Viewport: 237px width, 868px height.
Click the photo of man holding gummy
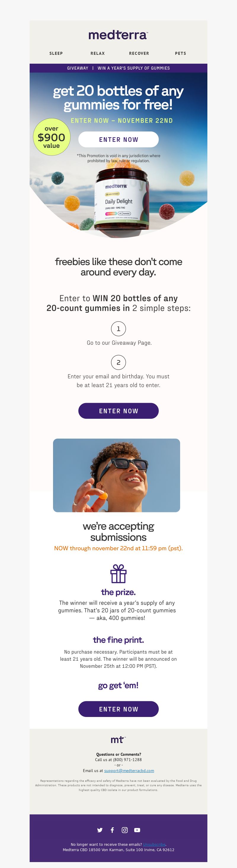(116, 475)
